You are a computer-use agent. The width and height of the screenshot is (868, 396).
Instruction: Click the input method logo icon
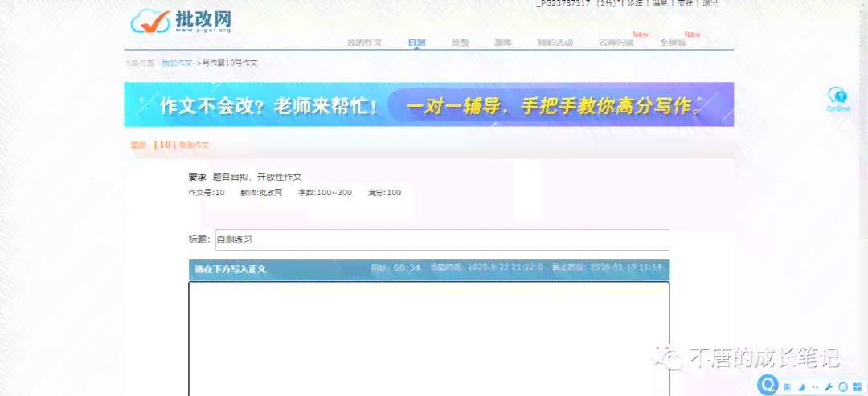(x=768, y=385)
